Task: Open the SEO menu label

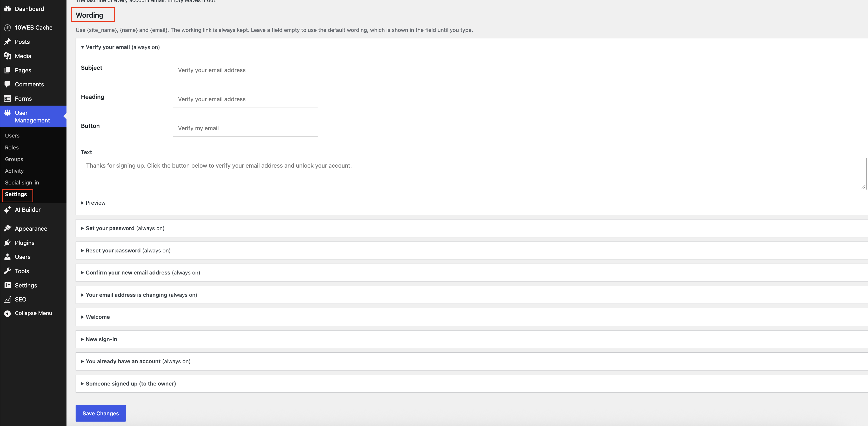Action: click(21, 299)
